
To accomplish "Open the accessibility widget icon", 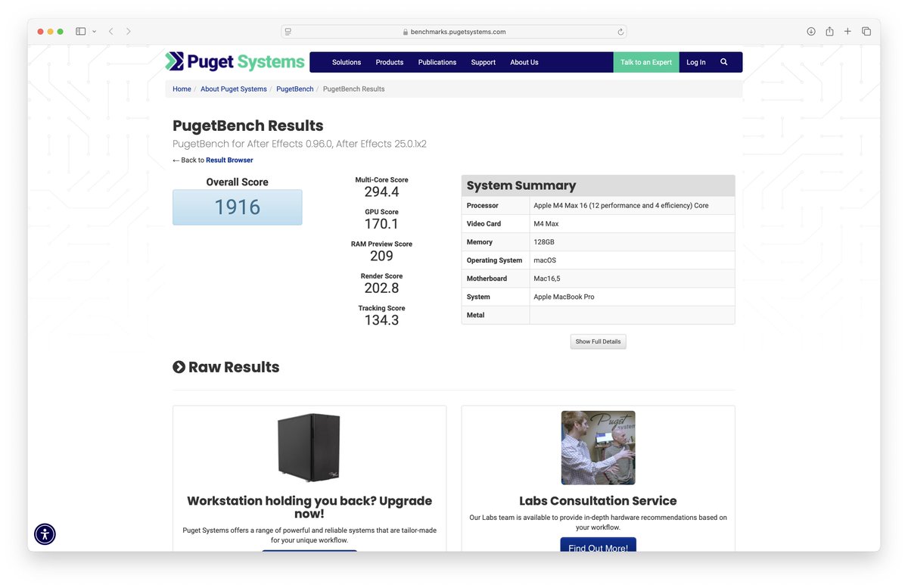I will (45, 534).
